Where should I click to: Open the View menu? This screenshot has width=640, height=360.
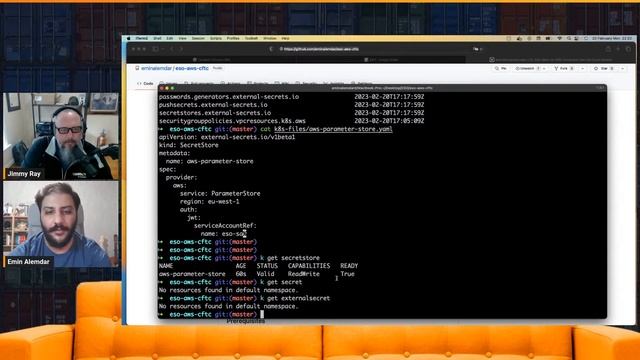[182, 38]
